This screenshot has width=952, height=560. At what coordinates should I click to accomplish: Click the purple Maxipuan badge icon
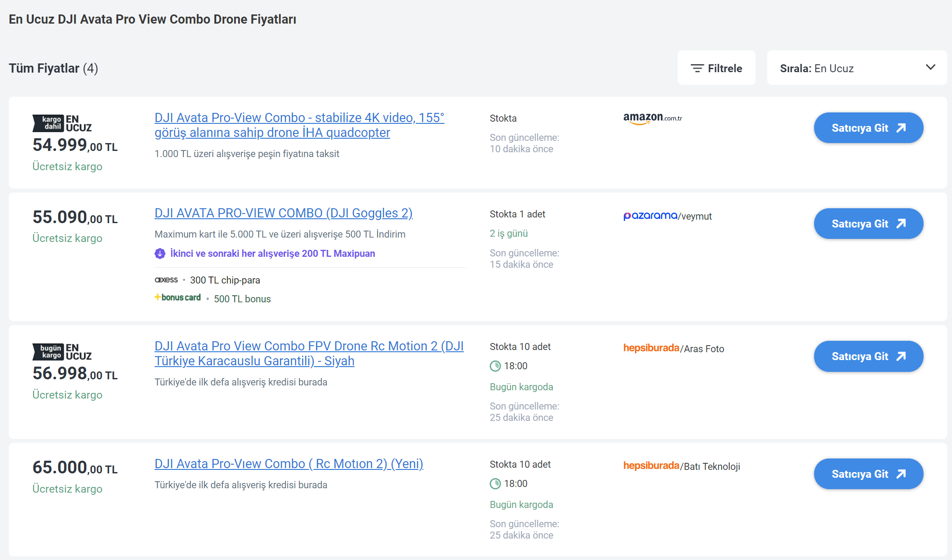click(x=160, y=253)
